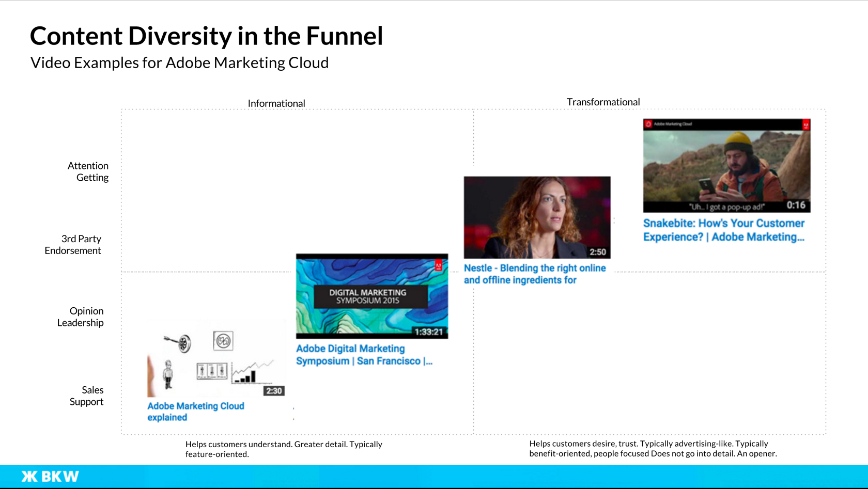
Task: Click the 2:30 duration badge
Action: (274, 391)
